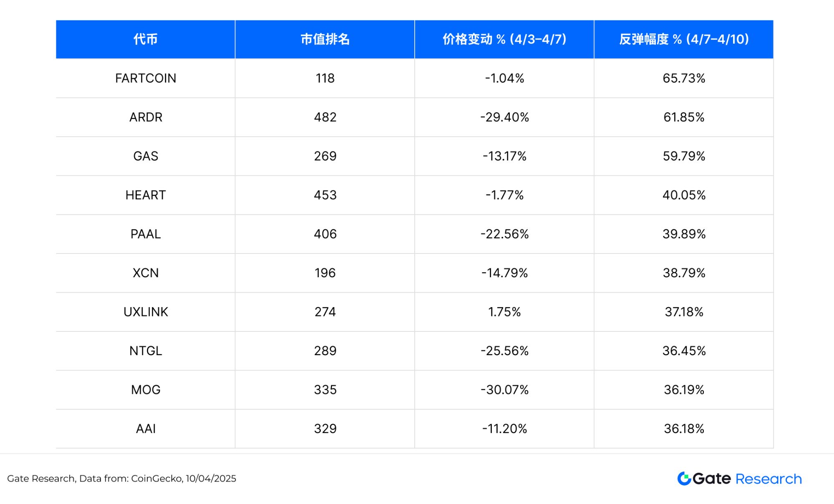
Task: Click the MOG token name
Action: click(x=146, y=390)
